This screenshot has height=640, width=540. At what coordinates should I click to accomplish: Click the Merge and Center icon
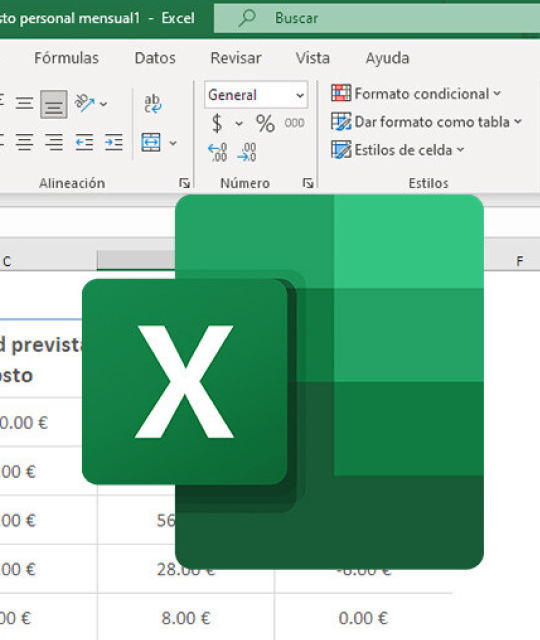coord(151,142)
